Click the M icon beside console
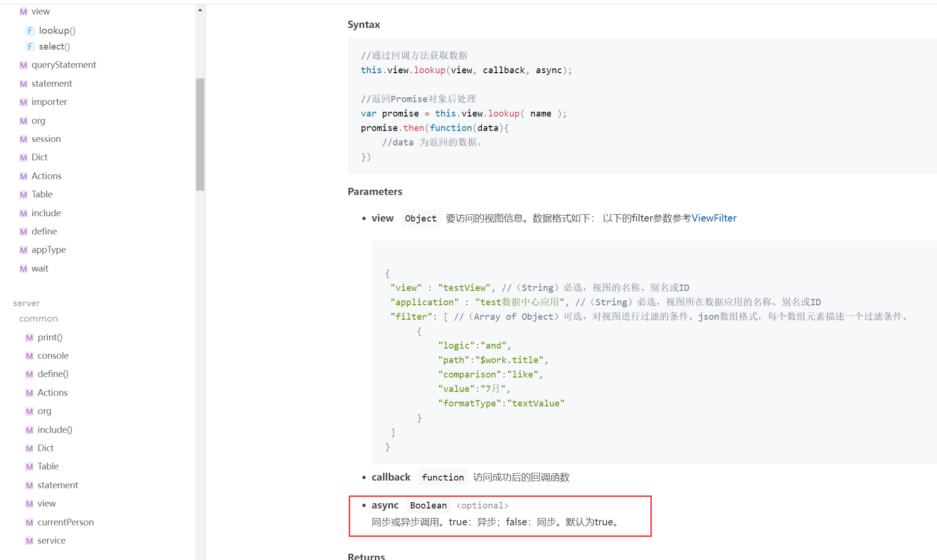This screenshot has height=560, width=937. (x=29, y=356)
